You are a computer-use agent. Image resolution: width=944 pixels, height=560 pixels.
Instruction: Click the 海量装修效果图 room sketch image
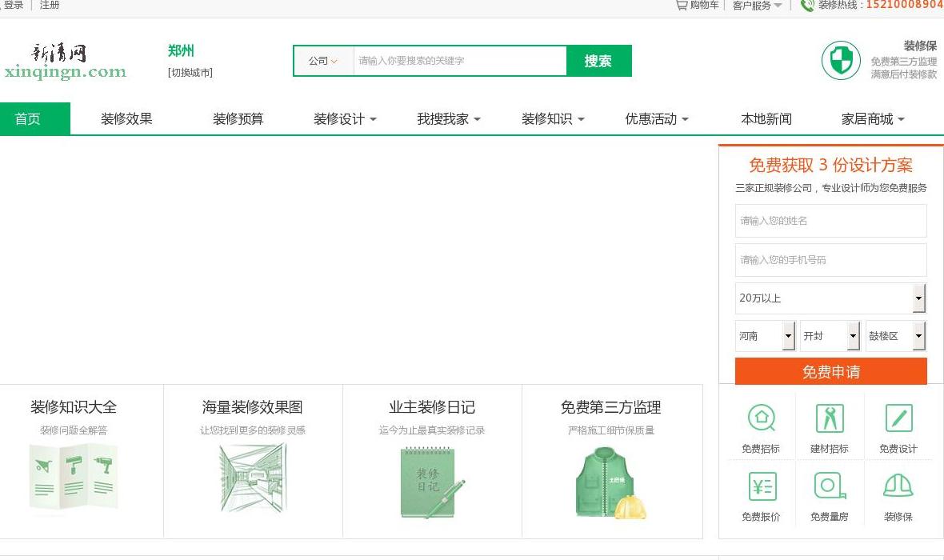252,478
